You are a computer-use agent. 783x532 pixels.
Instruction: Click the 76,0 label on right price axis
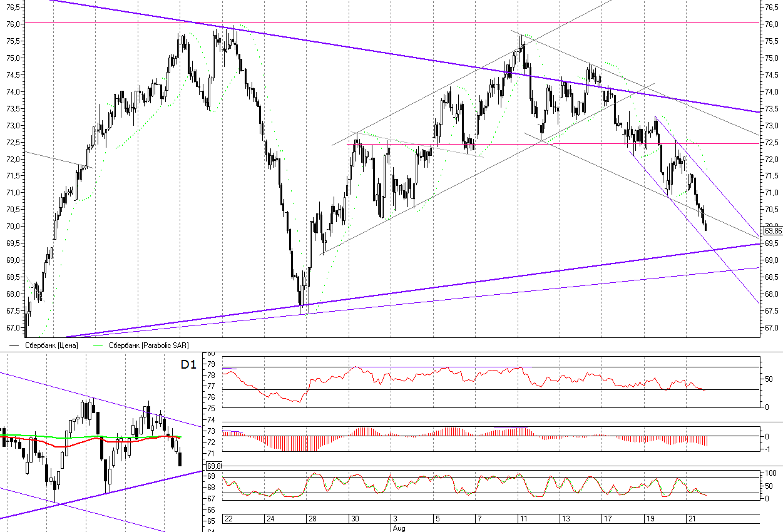click(x=771, y=24)
